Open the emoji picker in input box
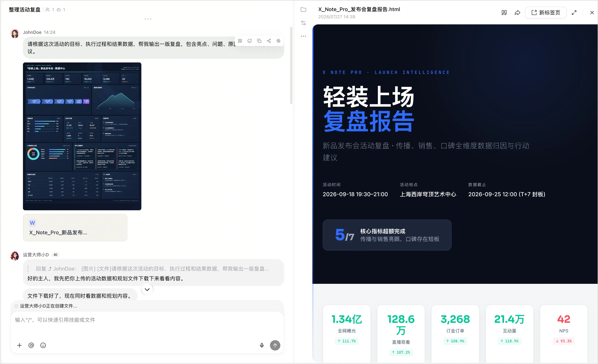The image size is (598, 364). tap(43, 345)
